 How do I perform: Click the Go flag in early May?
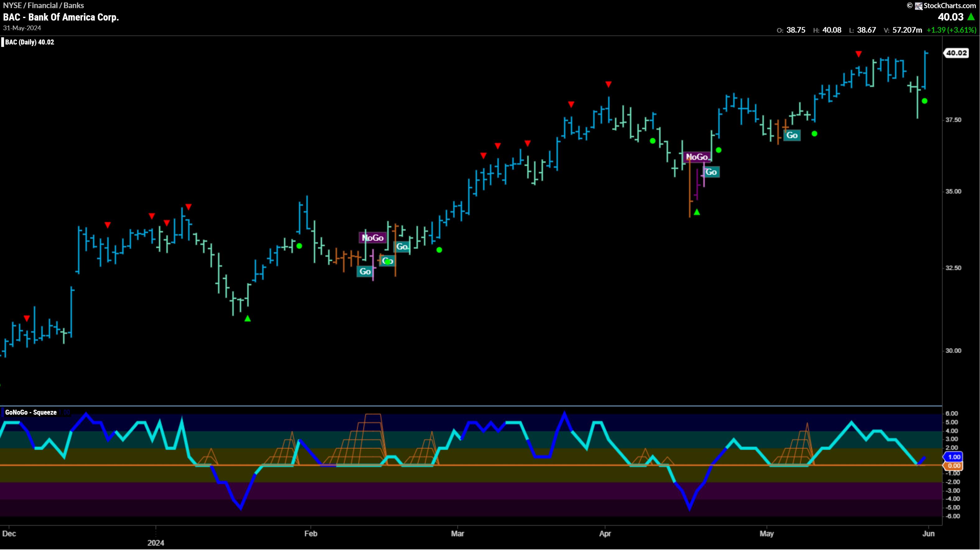point(792,135)
